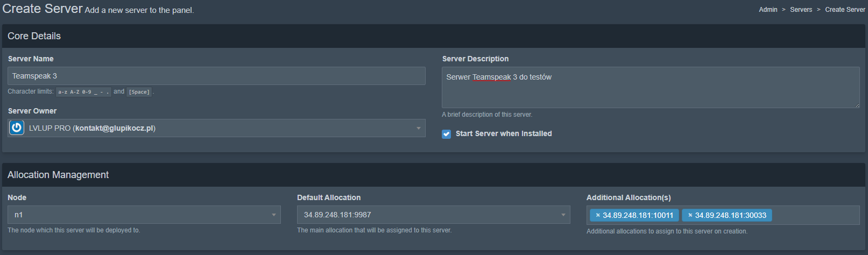Viewport: 868px width, 255px height.
Task: Remove the 34.89.248.181:10011 allocation tag
Action: click(x=598, y=215)
